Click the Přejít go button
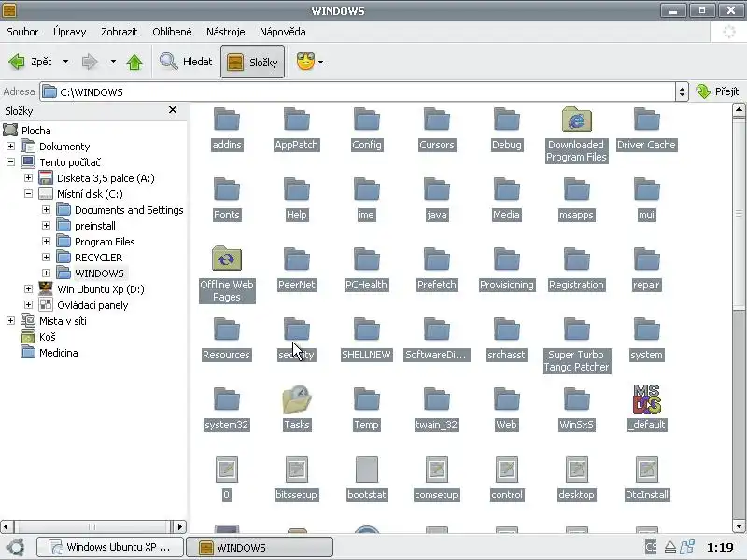 [717, 91]
